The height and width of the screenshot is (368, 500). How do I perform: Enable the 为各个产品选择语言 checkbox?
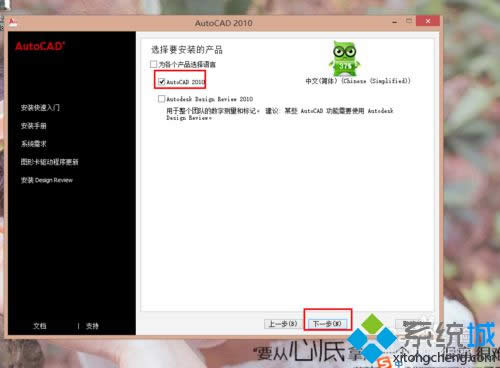tap(153, 64)
